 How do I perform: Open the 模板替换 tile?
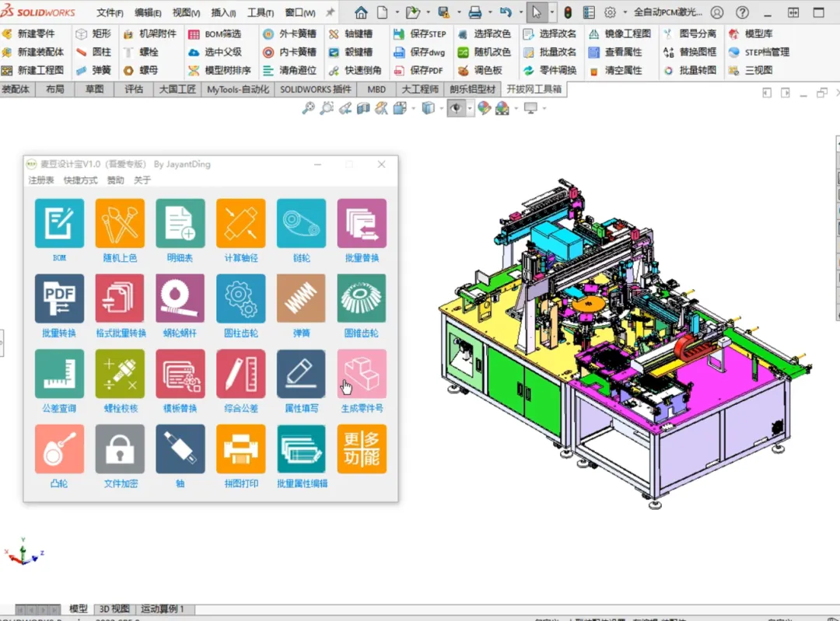tap(180, 374)
